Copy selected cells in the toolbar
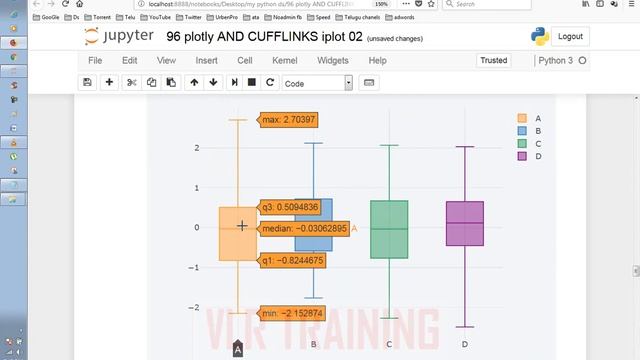640x360 pixels. (151, 82)
